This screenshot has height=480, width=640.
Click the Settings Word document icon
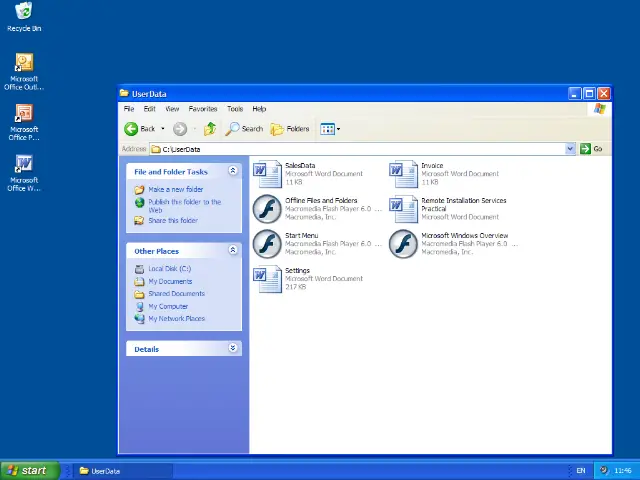point(267,278)
